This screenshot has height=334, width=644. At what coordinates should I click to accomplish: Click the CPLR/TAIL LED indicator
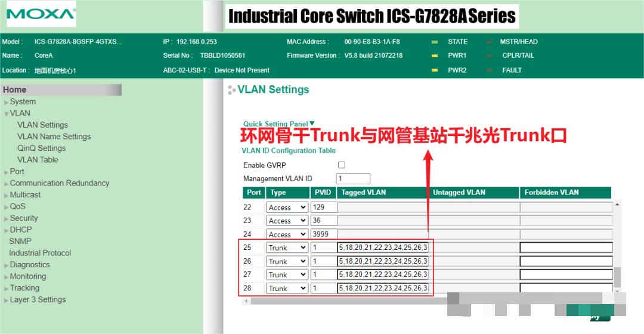(x=489, y=56)
